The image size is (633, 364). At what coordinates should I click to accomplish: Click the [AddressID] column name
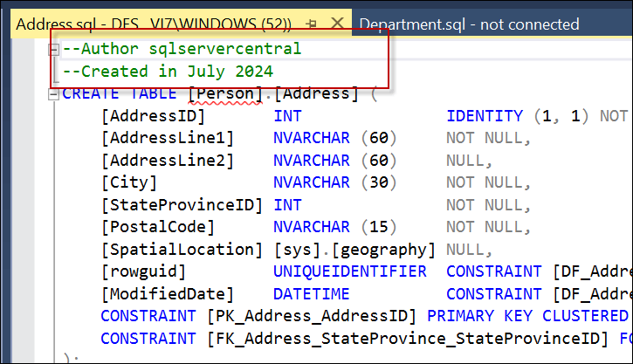point(154,116)
